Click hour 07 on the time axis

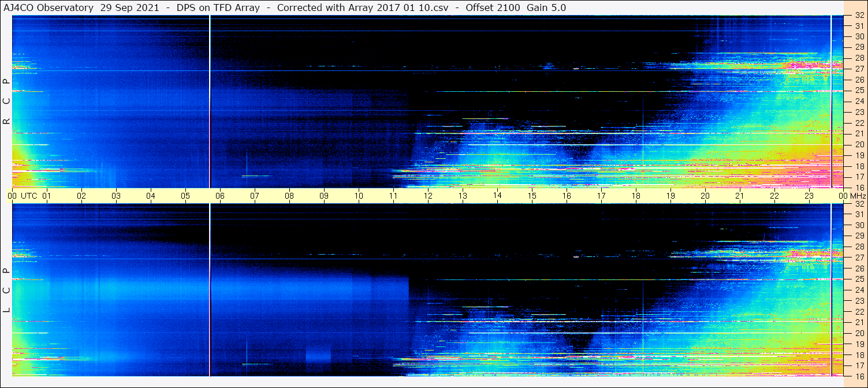pyautogui.click(x=255, y=196)
